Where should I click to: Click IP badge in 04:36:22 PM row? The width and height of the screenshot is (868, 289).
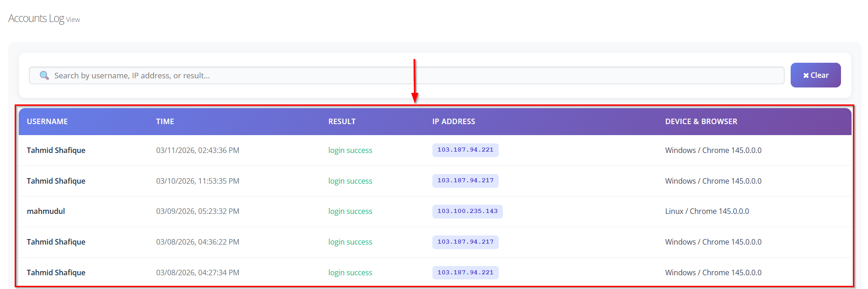click(465, 242)
